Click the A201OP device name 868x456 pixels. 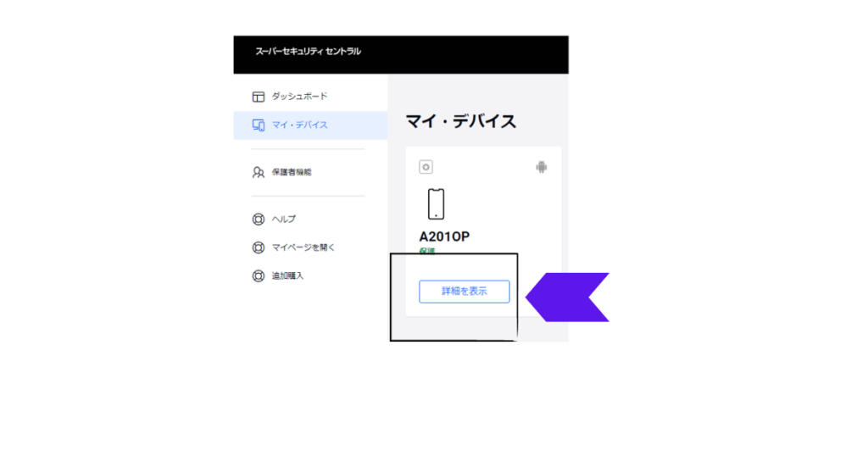[x=444, y=236]
